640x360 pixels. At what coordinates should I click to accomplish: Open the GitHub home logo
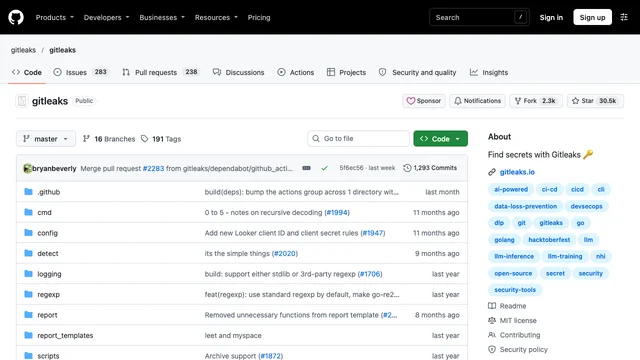(x=16, y=18)
